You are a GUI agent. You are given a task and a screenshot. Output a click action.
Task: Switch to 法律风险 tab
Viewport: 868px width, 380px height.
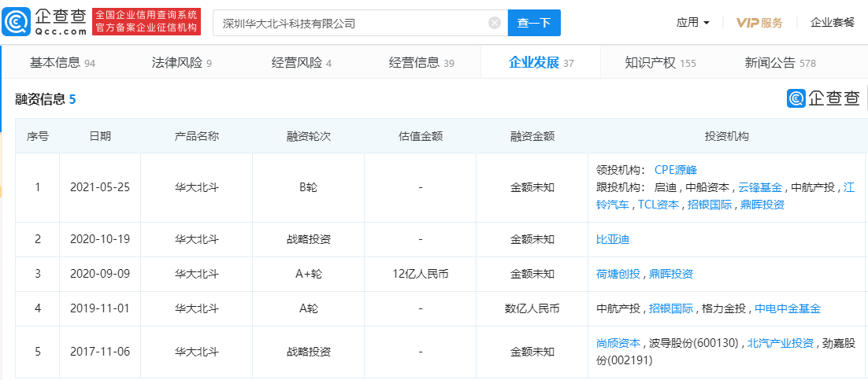(x=182, y=63)
